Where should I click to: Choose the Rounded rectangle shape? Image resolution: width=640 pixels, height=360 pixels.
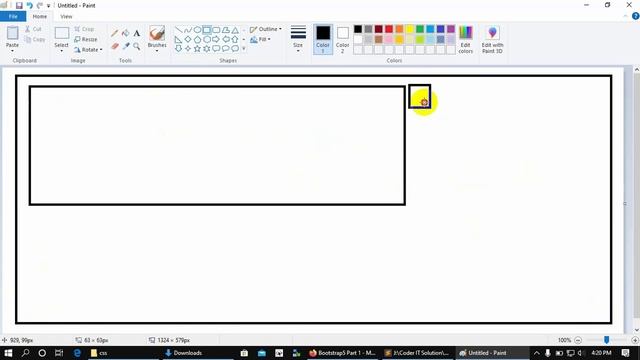tap(216, 30)
